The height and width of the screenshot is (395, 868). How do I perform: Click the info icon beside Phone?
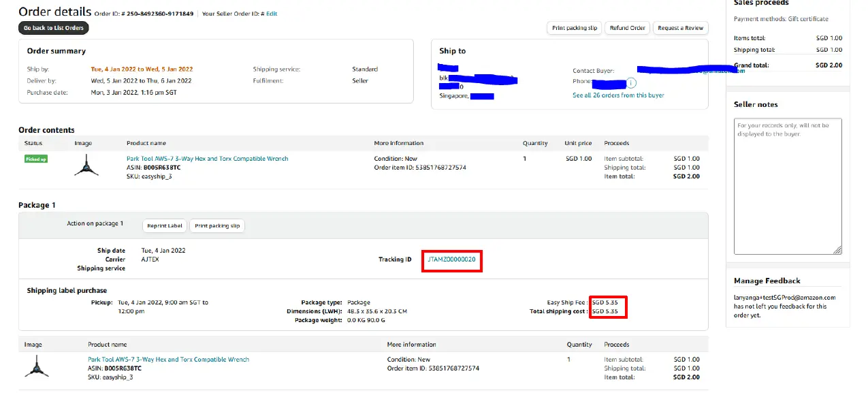coord(631,83)
